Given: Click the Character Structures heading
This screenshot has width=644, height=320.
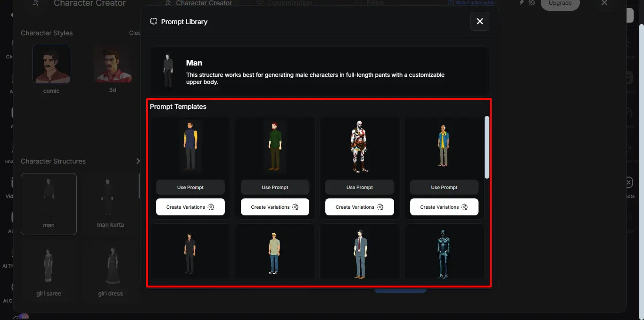Looking at the screenshot, I should pyautogui.click(x=53, y=161).
